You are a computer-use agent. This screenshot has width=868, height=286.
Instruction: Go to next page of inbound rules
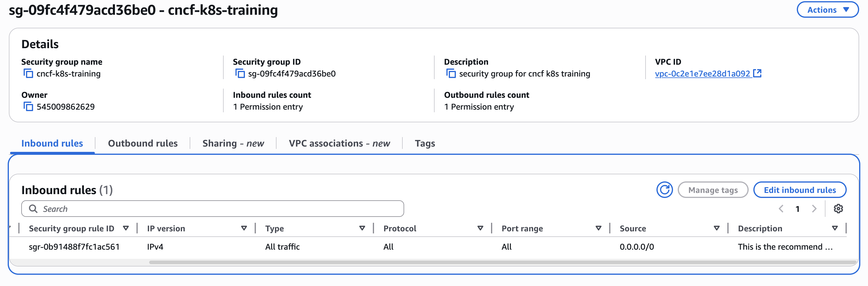click(x=815, y=209)
